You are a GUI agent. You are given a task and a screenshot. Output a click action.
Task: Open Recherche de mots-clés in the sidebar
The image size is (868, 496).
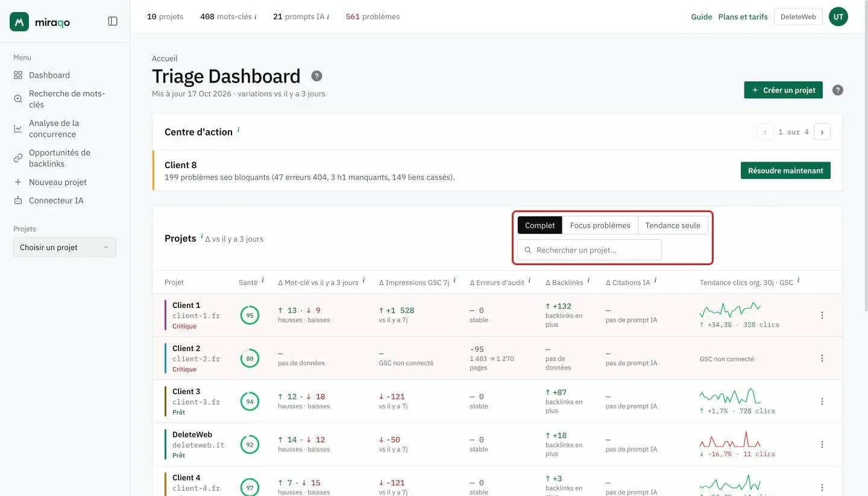point(64,99)
